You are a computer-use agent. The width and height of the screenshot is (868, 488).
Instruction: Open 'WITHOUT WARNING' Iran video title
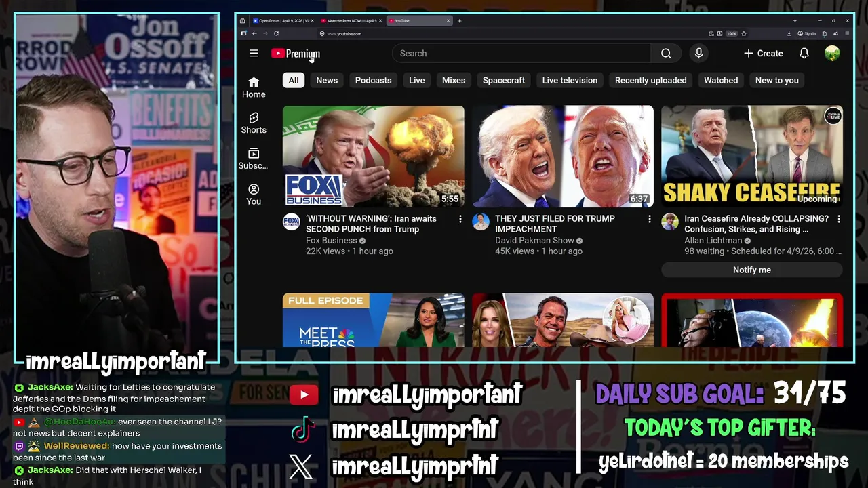[372, 224]
